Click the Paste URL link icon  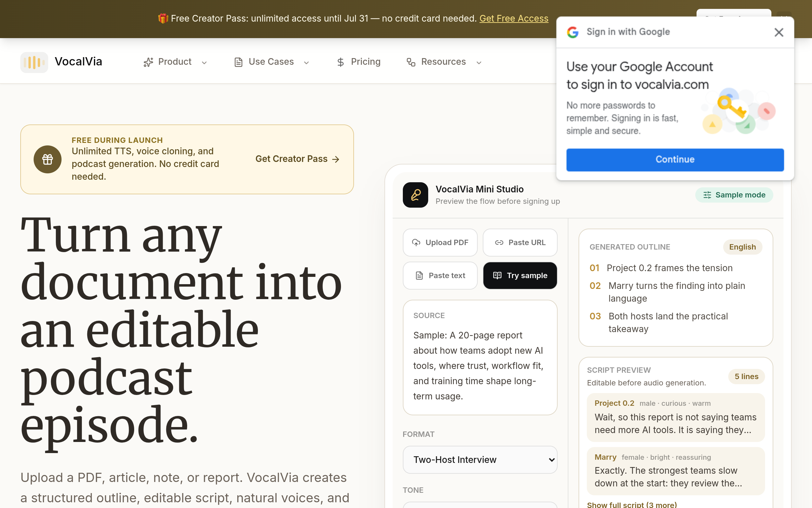(499, 243)
